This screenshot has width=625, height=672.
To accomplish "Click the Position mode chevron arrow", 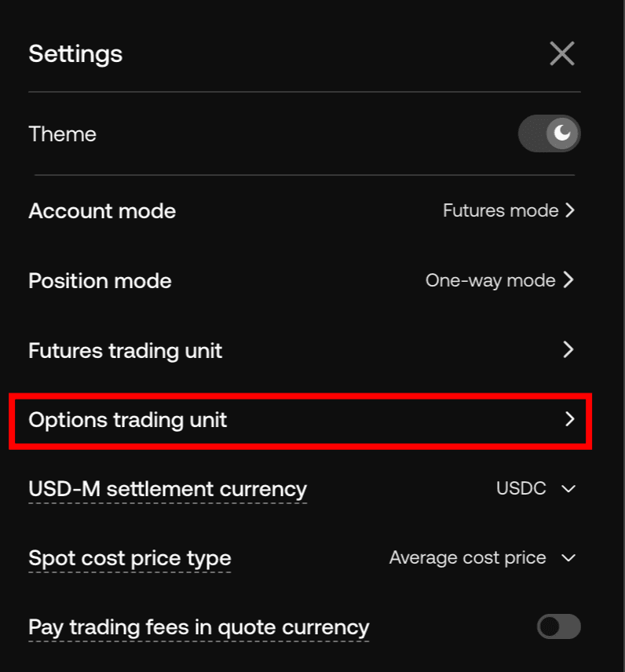I will point(569,280).
